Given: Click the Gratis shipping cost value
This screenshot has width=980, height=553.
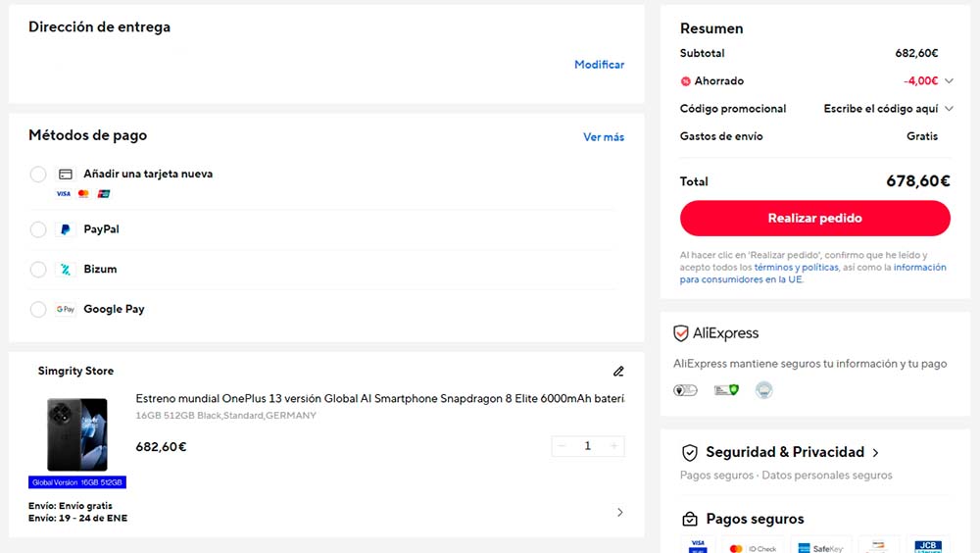Looking at the screenshot, I should click(x=922, y=136).
